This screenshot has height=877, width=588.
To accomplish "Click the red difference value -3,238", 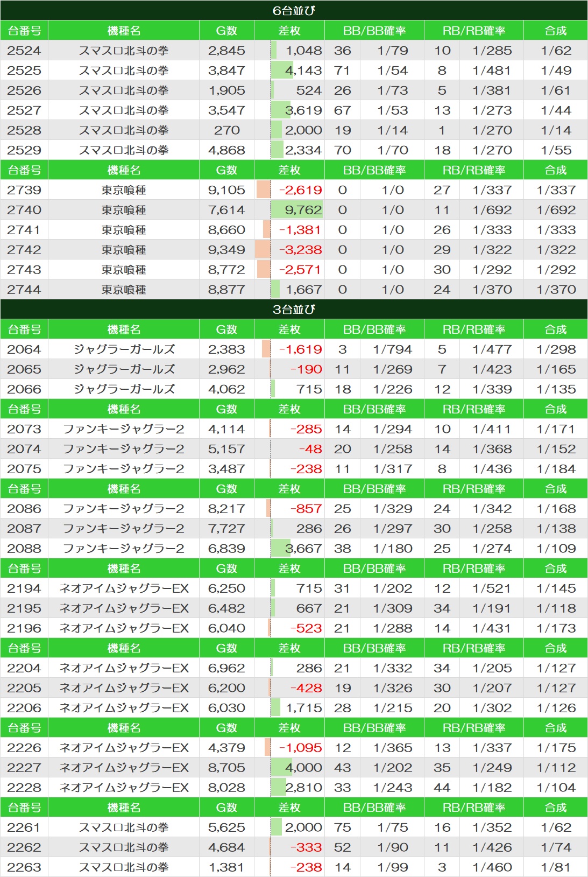I will [x=300, y=250].
